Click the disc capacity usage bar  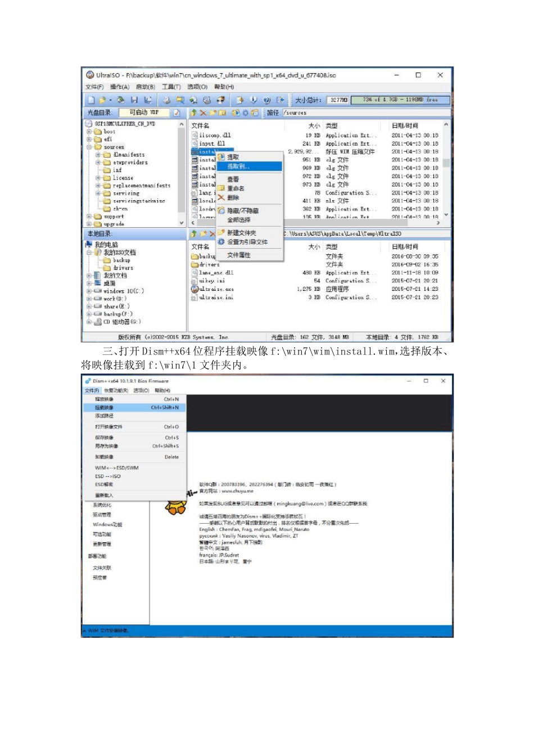(x=400, y=100)
